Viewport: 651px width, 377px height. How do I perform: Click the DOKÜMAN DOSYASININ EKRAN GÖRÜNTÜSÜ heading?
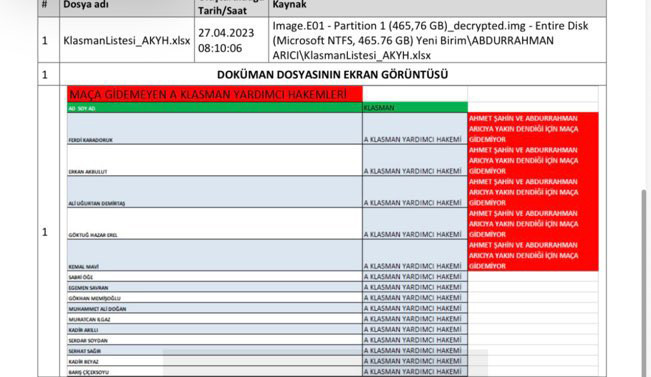pyautogui.click(x=333, y=75)
